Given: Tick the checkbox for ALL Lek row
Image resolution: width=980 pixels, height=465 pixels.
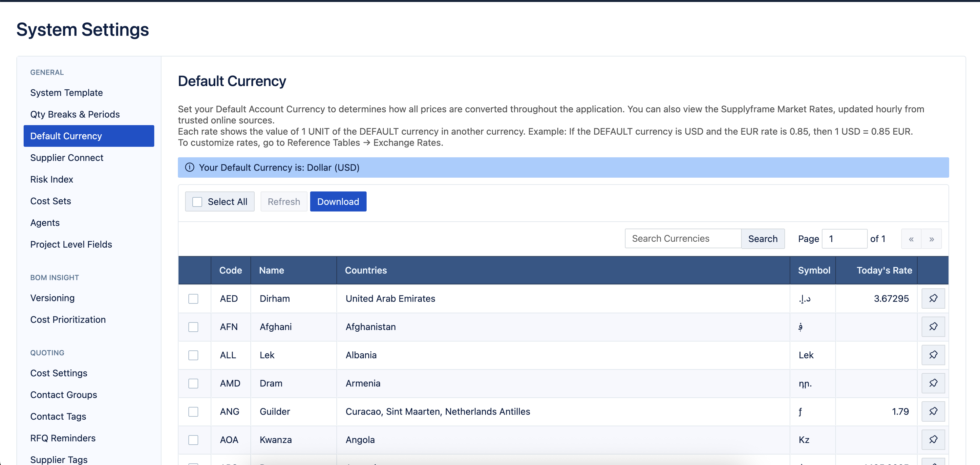Looking at the screenshot, I should 193,355.
